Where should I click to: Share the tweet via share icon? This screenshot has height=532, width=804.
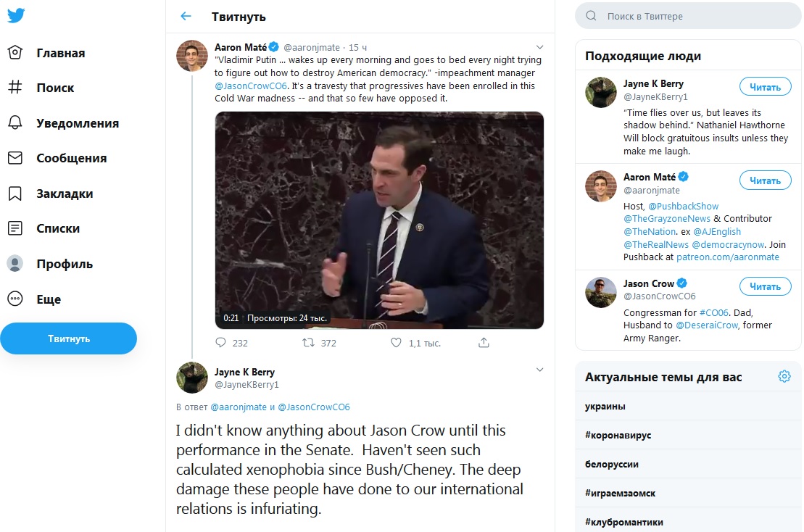click(x=484, y=343)
